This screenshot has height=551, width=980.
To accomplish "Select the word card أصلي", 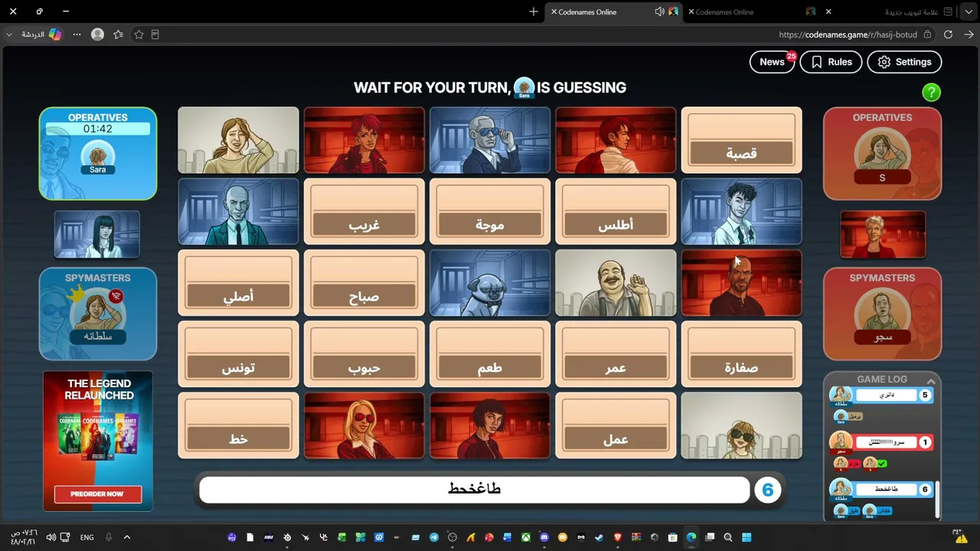I will pos(238,283).
